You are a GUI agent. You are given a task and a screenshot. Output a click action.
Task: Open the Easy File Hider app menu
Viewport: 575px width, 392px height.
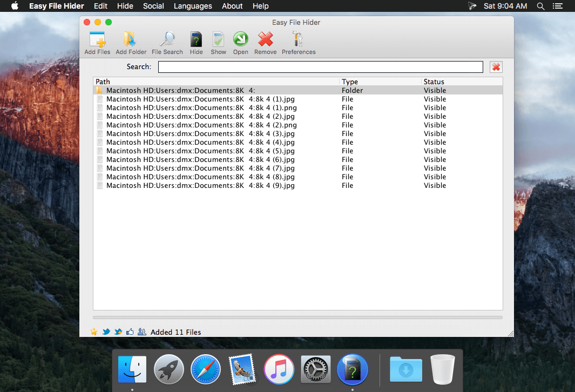57,6
